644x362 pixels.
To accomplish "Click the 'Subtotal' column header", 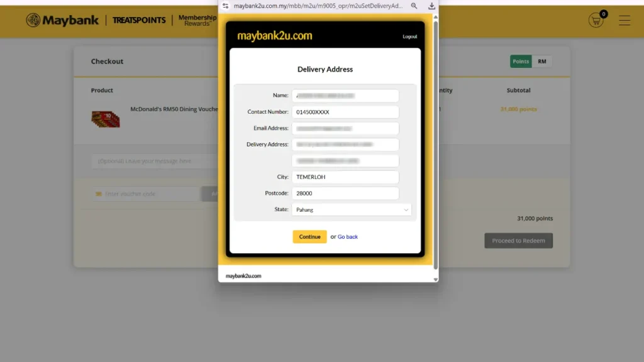I will pyautogui.click(x=518, y=90).
